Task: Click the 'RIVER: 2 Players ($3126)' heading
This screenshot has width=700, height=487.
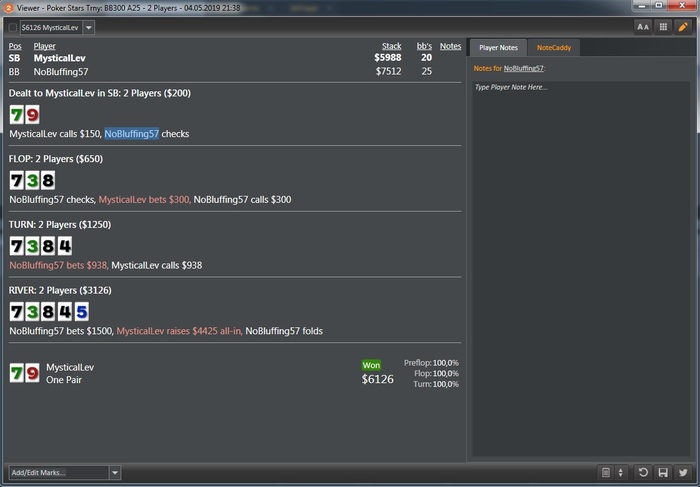Action: [60, 290]
